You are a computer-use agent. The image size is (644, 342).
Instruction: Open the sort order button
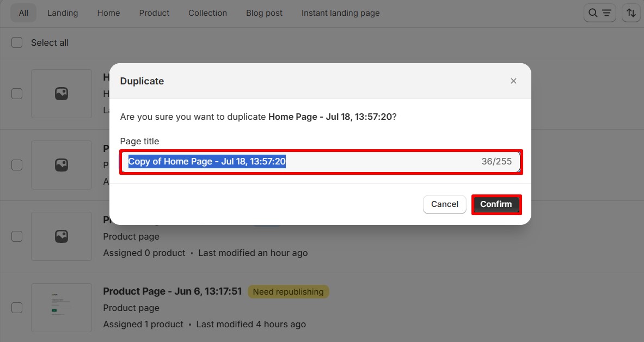tap(630, 13)
